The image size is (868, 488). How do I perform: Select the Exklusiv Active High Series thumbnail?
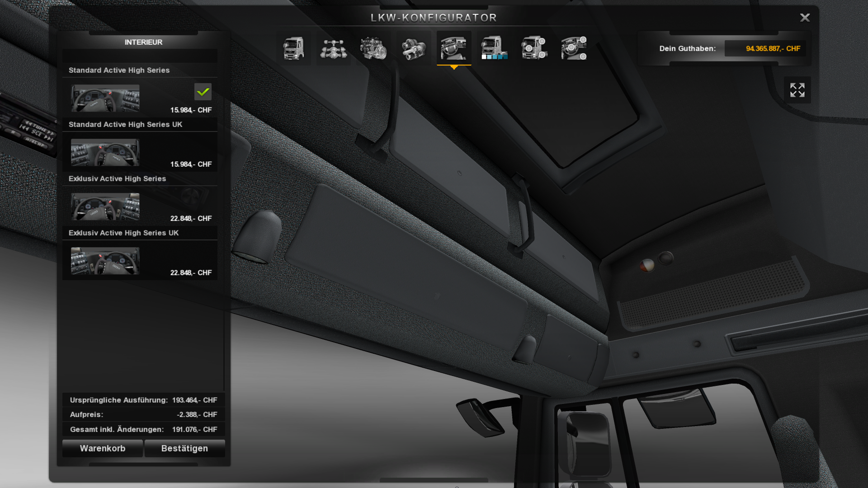(105, 206)
